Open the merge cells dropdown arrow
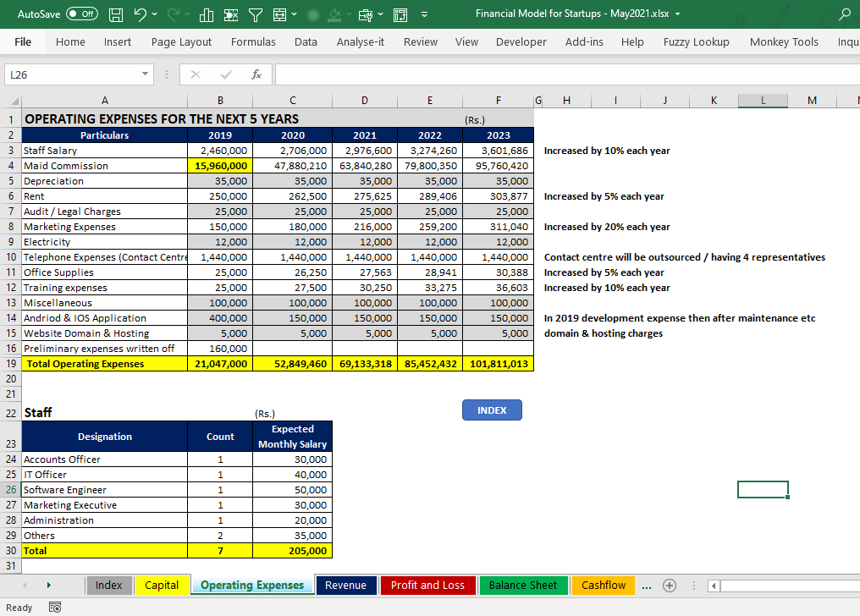This screenshot has height=616, width=860. [x=295, y=14]
